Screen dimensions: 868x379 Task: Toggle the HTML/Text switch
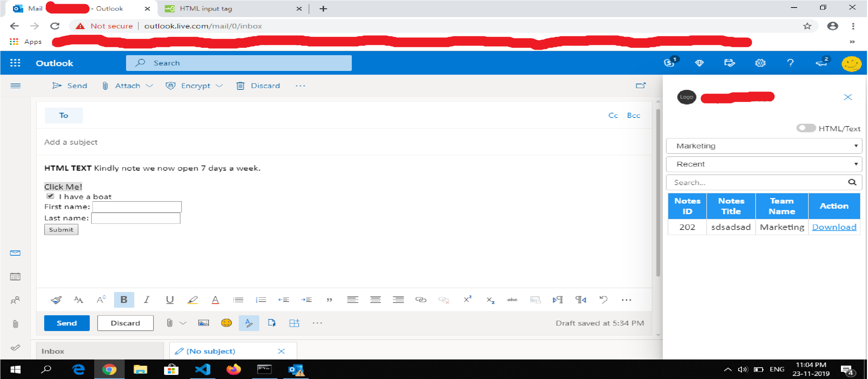tap(806, 128)
